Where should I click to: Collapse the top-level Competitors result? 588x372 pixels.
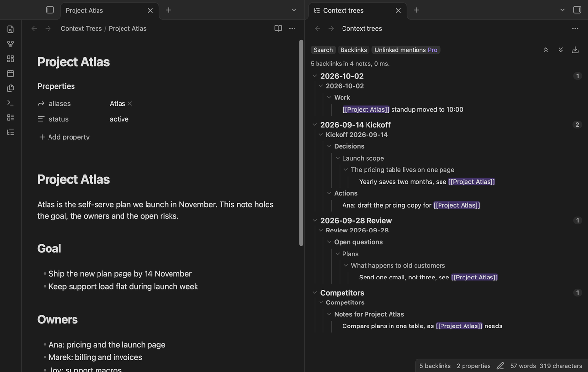point(315,293)
